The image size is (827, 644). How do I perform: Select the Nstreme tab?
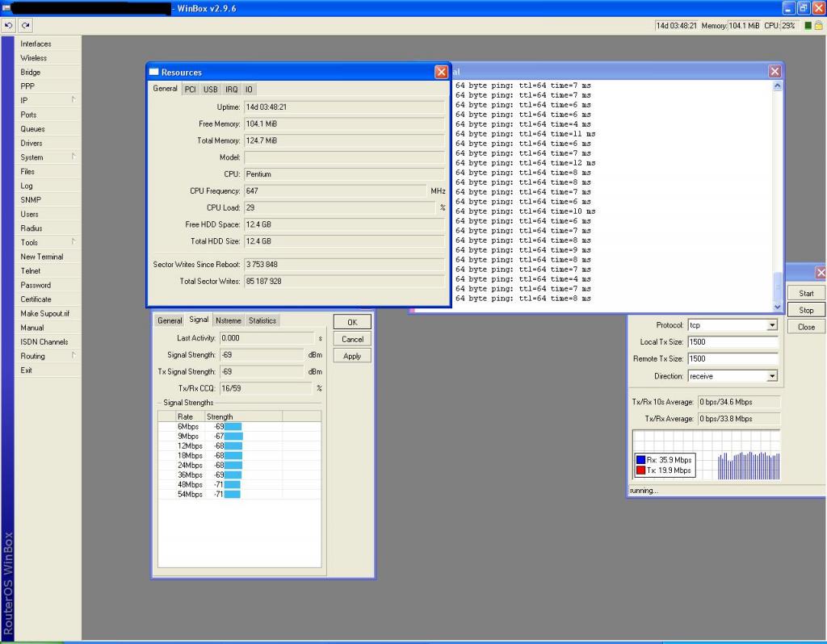point(229,320)
